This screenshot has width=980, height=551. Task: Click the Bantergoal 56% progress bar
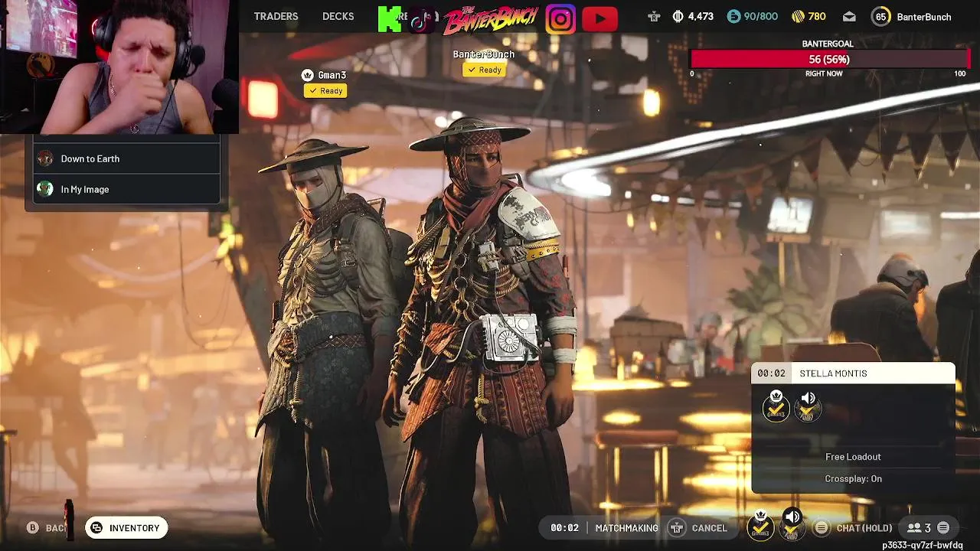tap(829, 59)
